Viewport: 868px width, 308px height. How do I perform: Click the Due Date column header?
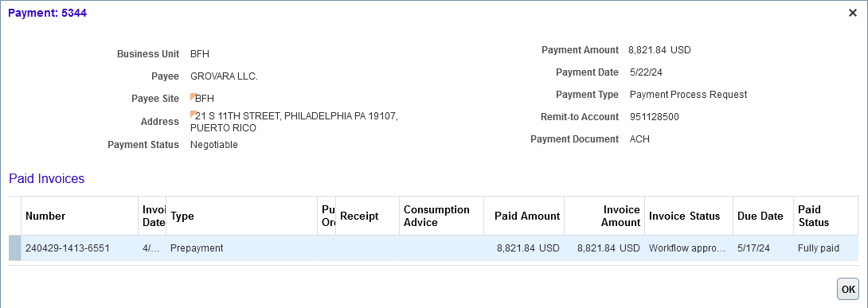tap(760, 216)
